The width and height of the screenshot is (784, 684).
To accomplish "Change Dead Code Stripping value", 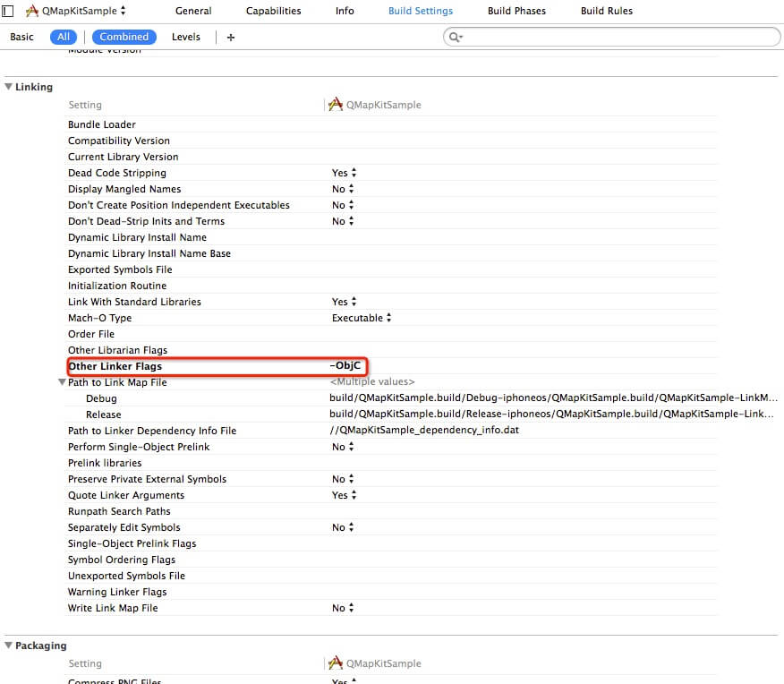I will click(344, 173).
